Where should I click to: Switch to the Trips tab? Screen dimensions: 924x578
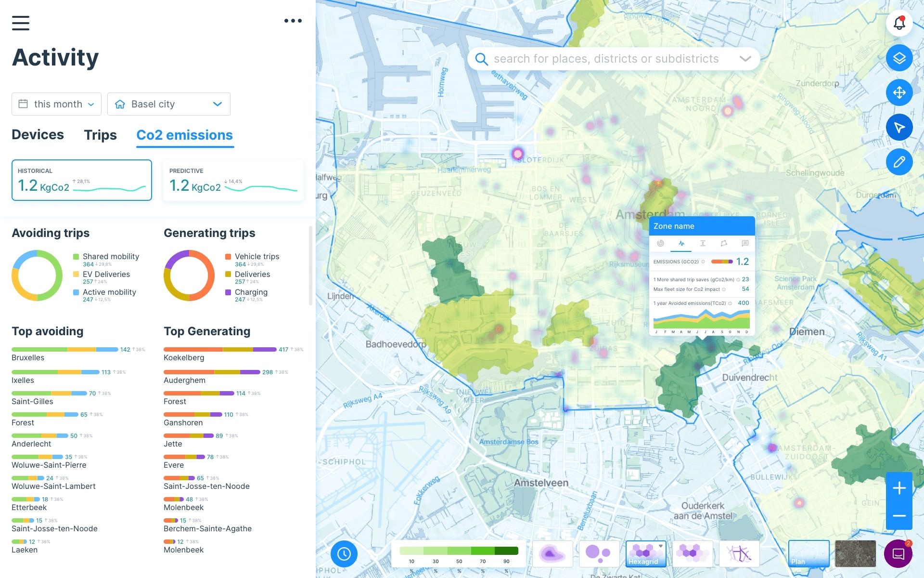[x=100, y=134]
